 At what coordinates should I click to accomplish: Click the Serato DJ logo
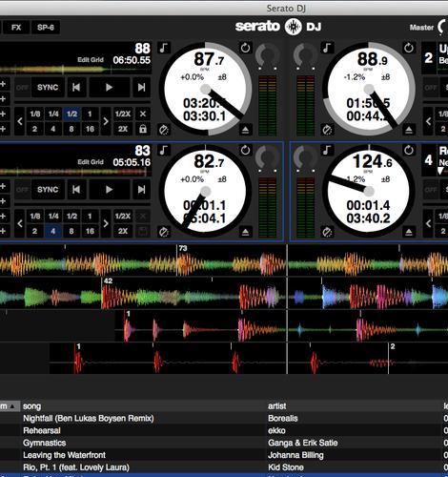point(278,27)
